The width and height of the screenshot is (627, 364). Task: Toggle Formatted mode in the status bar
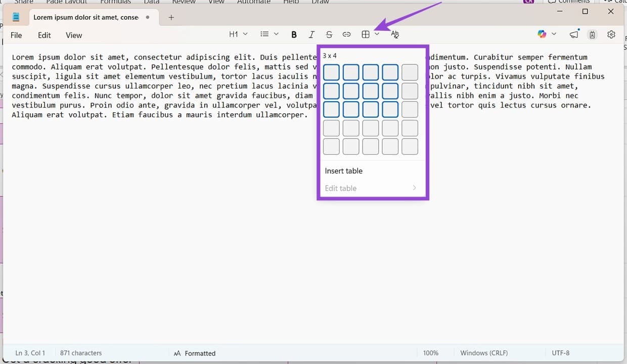200,353
